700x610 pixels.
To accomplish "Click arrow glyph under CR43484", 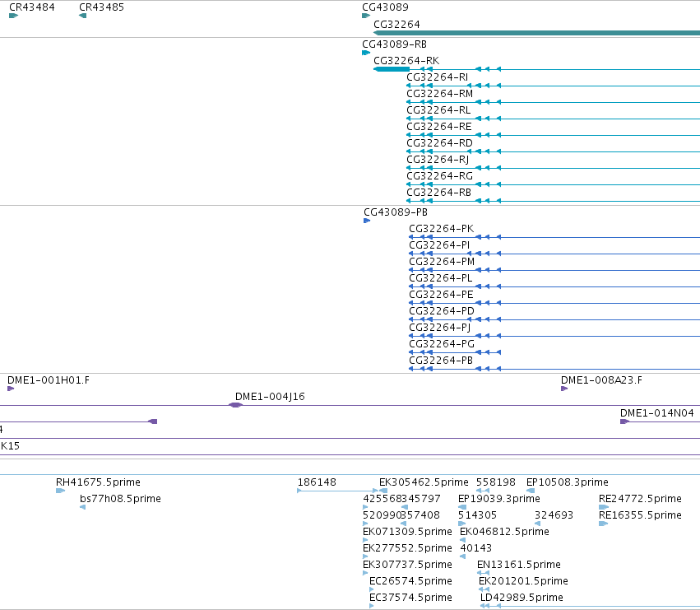I will (13, 16).
